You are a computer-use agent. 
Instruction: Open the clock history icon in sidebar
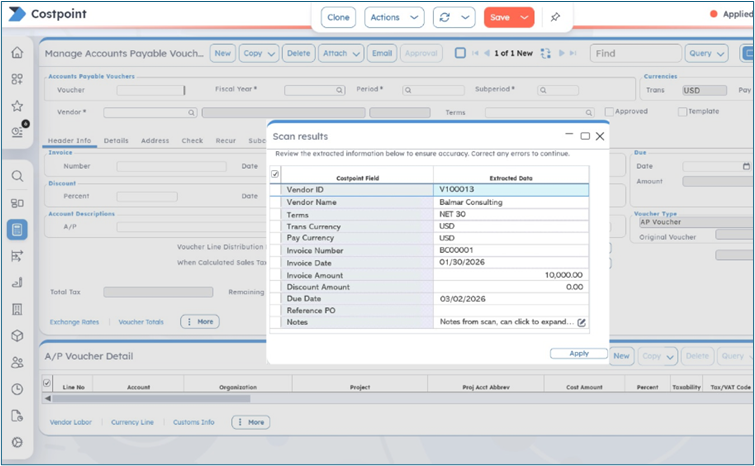tap(17, 389)
